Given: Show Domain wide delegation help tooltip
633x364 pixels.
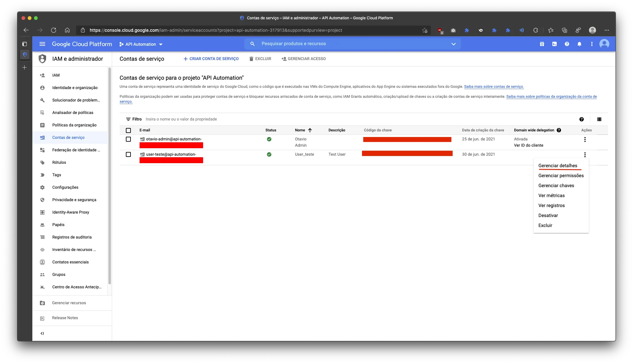Looking at the screenshot, I should [x=559, y=130].
